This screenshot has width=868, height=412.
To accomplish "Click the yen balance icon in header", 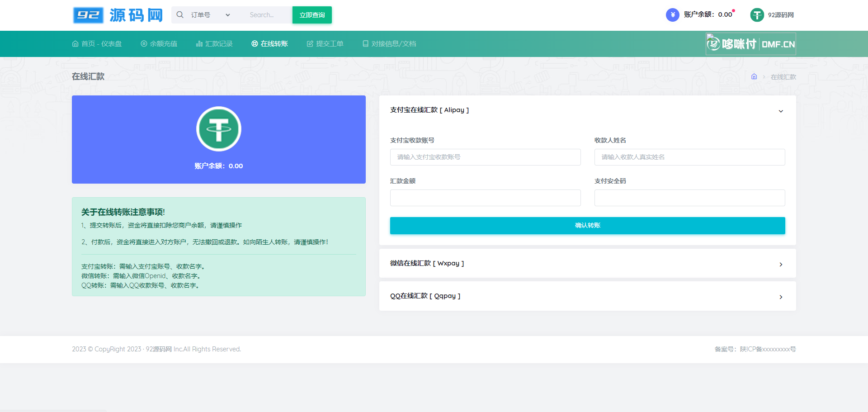I will tap(673, 15).
